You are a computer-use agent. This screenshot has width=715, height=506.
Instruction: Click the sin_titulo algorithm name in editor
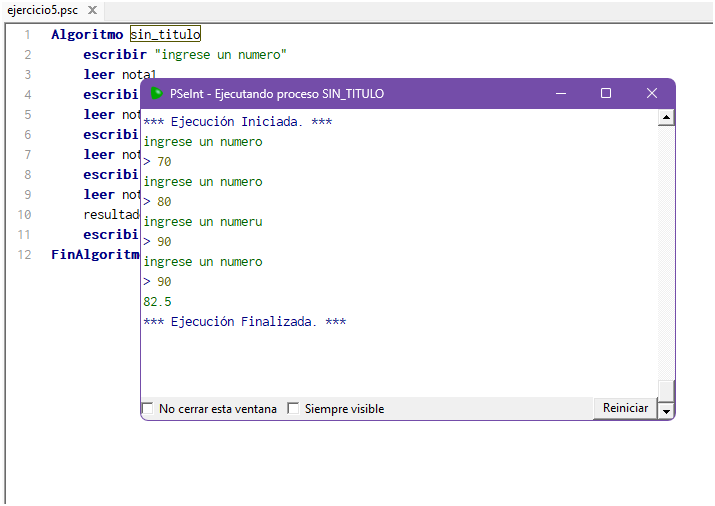point(165,34)
